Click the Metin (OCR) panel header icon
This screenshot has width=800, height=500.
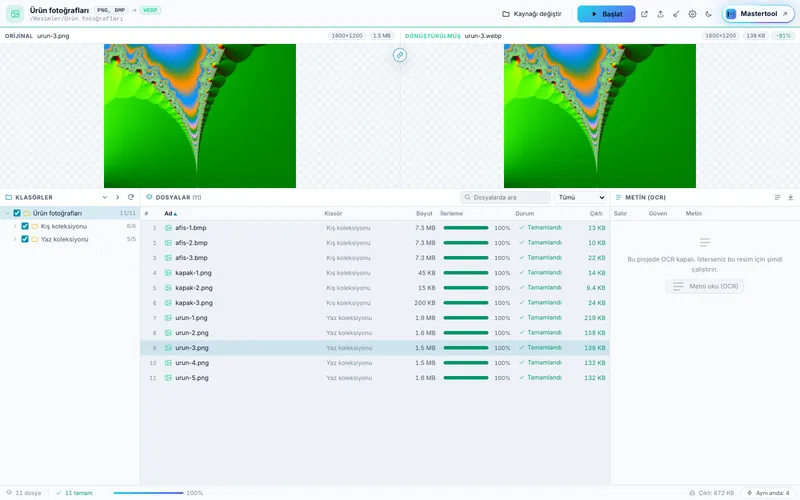click(x=619, y=197)
